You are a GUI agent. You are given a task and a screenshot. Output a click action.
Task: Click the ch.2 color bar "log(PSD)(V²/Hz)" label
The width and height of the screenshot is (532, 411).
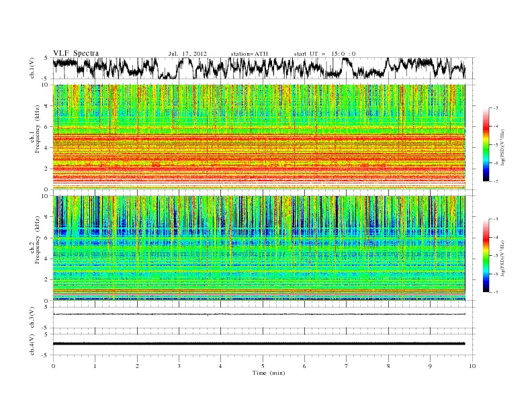tap(503, 258)
